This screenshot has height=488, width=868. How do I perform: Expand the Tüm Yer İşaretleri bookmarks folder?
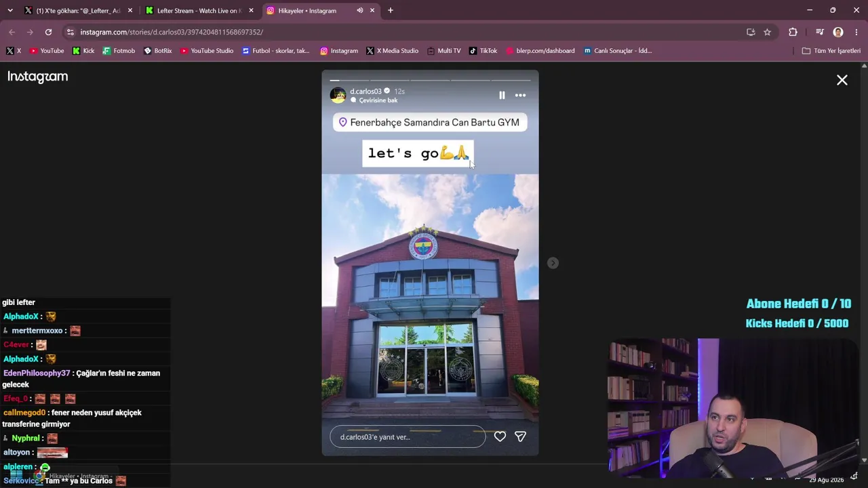(x=831, y=51)
